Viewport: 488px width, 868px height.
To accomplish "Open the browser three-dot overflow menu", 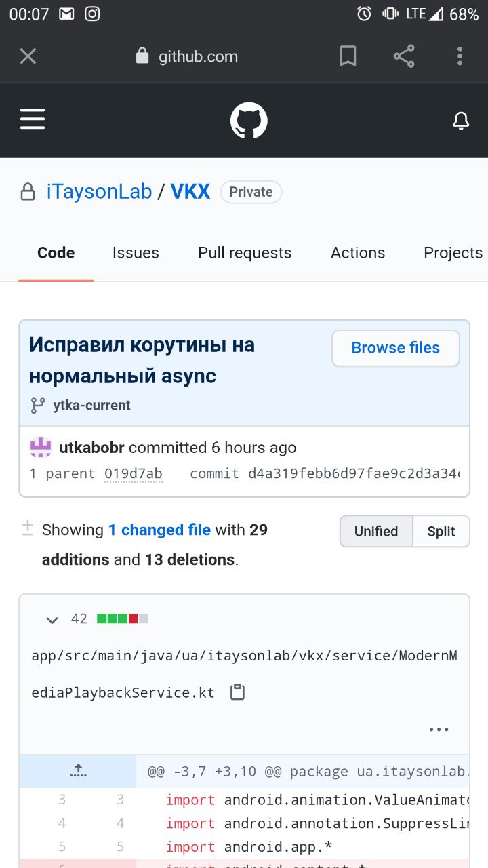I will coord(460,56).
